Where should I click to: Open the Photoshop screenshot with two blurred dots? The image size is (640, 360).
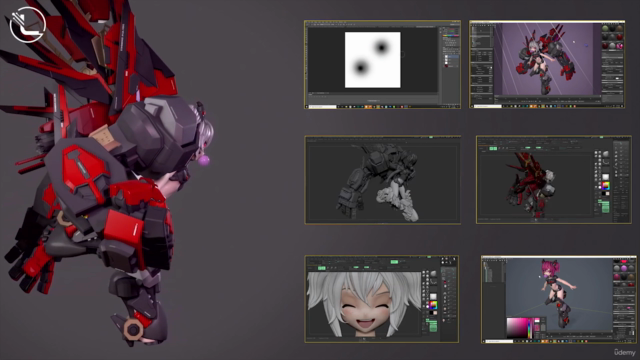[383, 64]
